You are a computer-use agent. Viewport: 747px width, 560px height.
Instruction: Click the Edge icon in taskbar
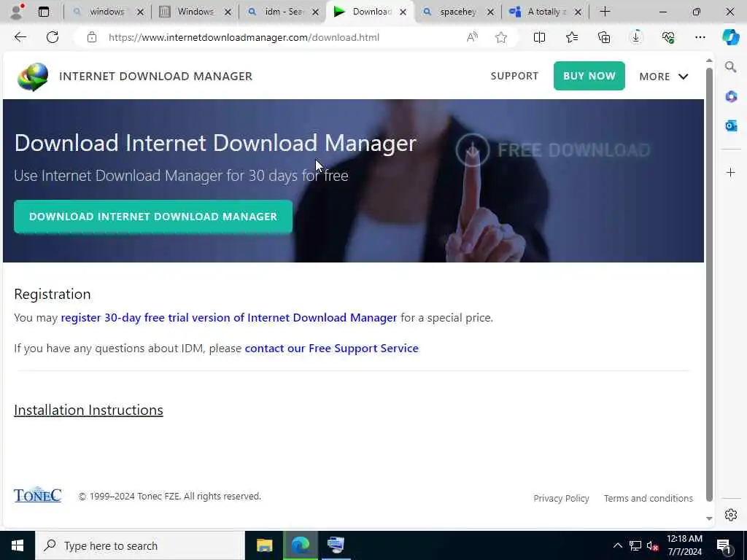pyautogui.click(x=301, y=545)
